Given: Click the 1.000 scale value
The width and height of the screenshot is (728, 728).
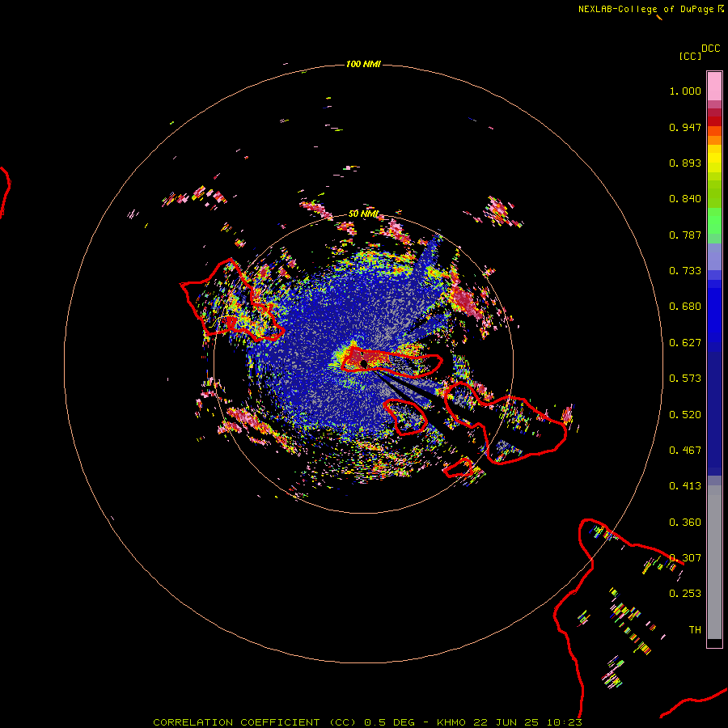Looking at the screenshot, I should coord(685,91).
